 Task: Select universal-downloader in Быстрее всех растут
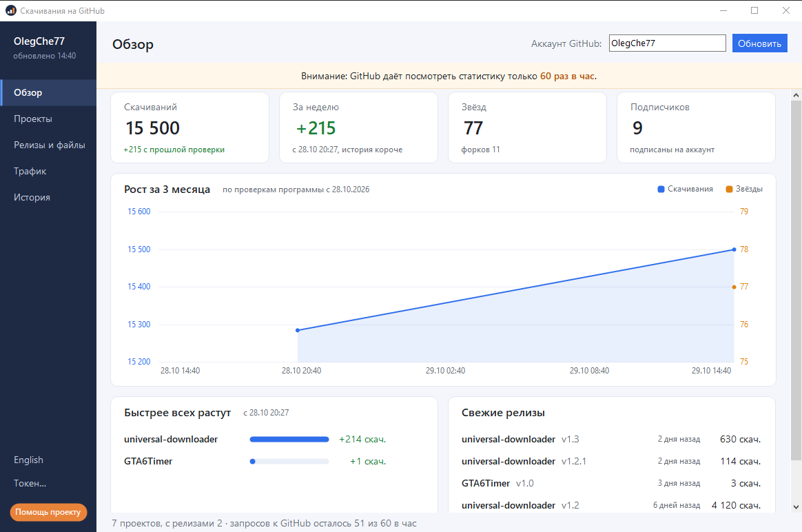pos(171,440)
